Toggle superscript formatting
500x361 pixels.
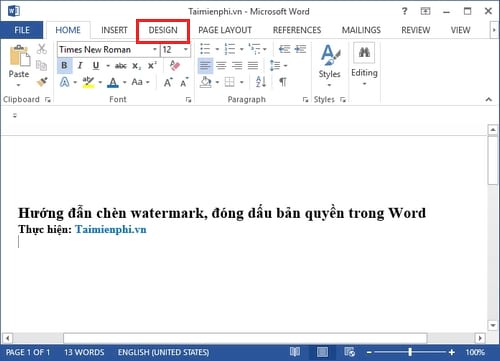tap(152, 65)
